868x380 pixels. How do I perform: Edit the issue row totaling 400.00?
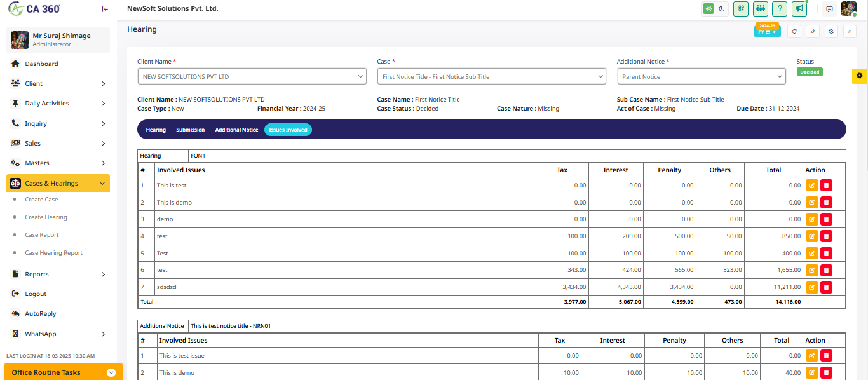click(811, 254)
